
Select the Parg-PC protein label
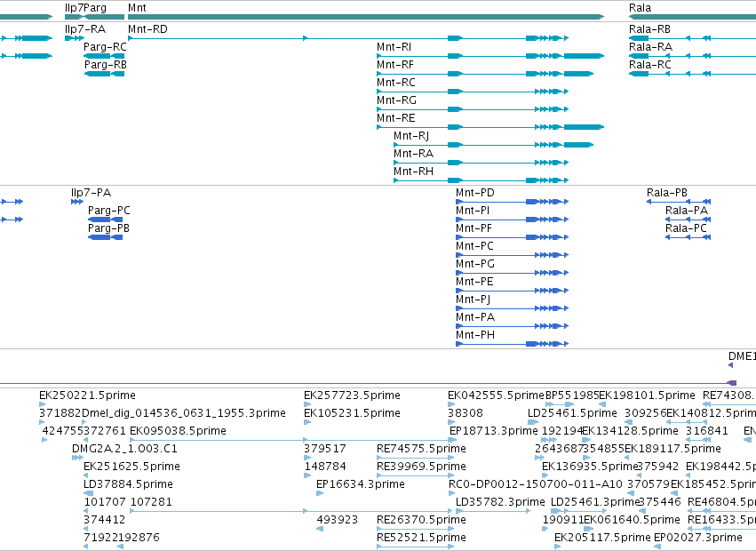click(109, 211)
